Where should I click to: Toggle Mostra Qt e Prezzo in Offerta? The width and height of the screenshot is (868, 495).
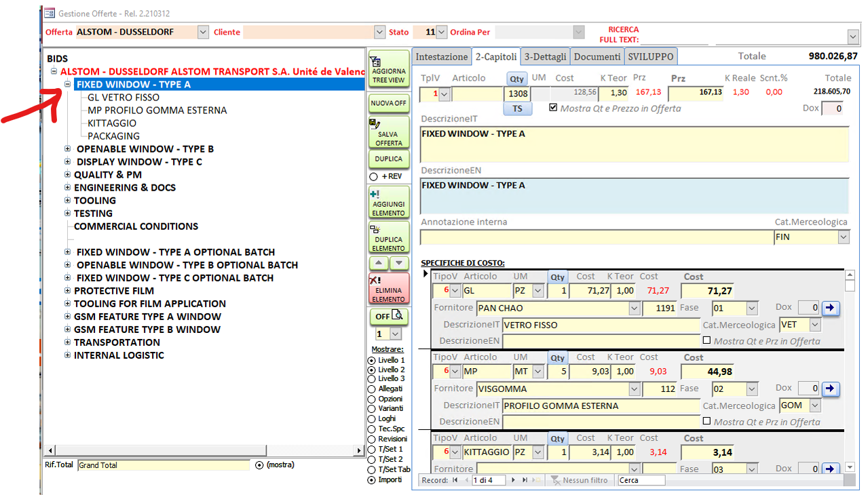[x=554, y=107]
